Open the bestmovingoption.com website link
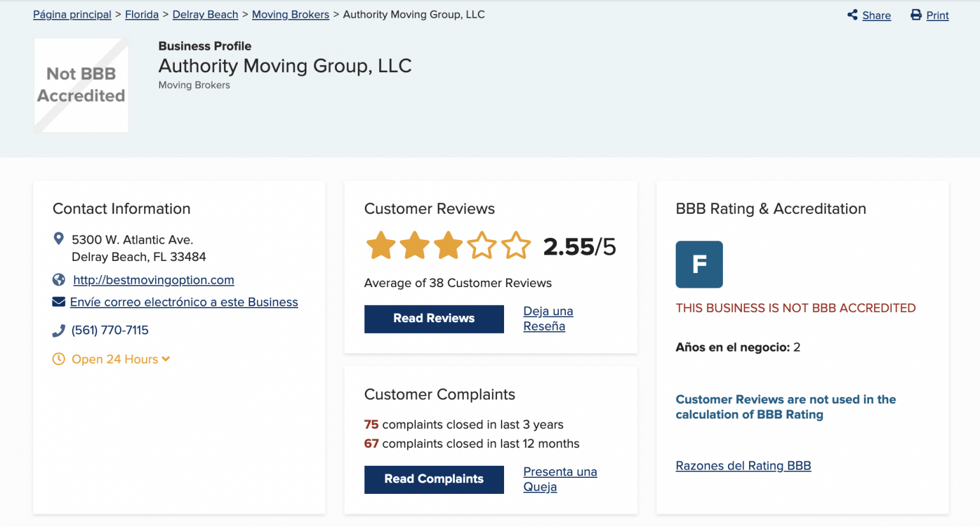The width and height of the screenshot is (980, 527). coord(153,279)
